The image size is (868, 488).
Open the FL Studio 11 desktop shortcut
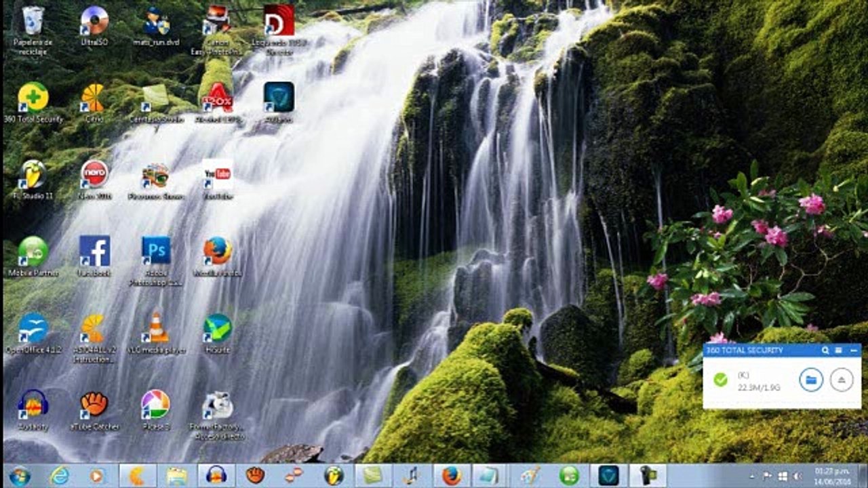[33, 174]
